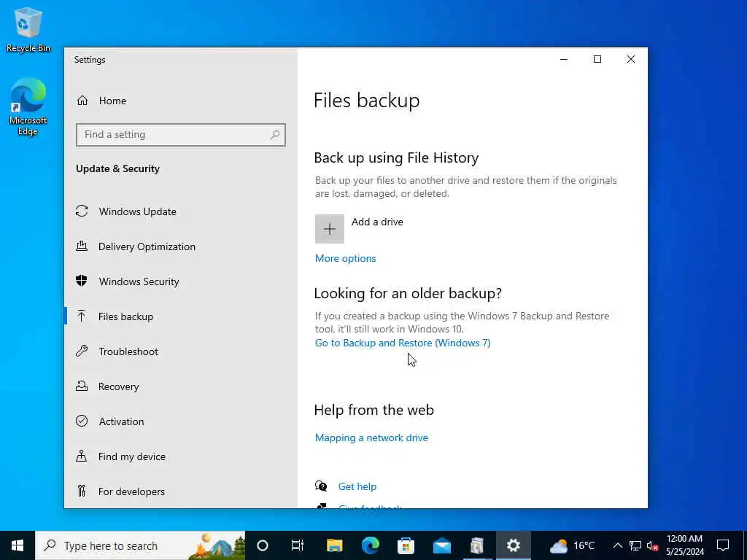Go to Home in Settings
The height and width of the screenshot is (560, 747).
112,101
